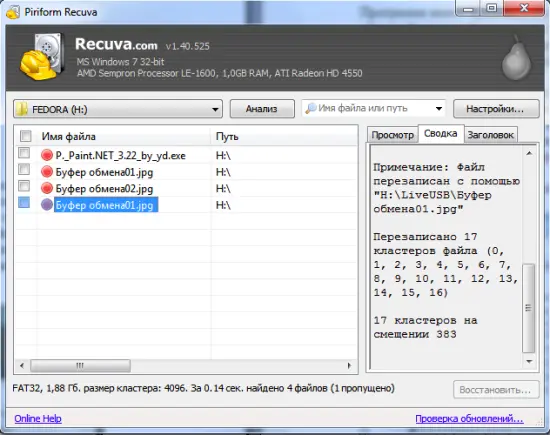This screenshot has width=550, height=435.
Task: Click the H:\ path of Буфер обмена02.jpg
Action: pyautogui.click(x=223, y=189)
